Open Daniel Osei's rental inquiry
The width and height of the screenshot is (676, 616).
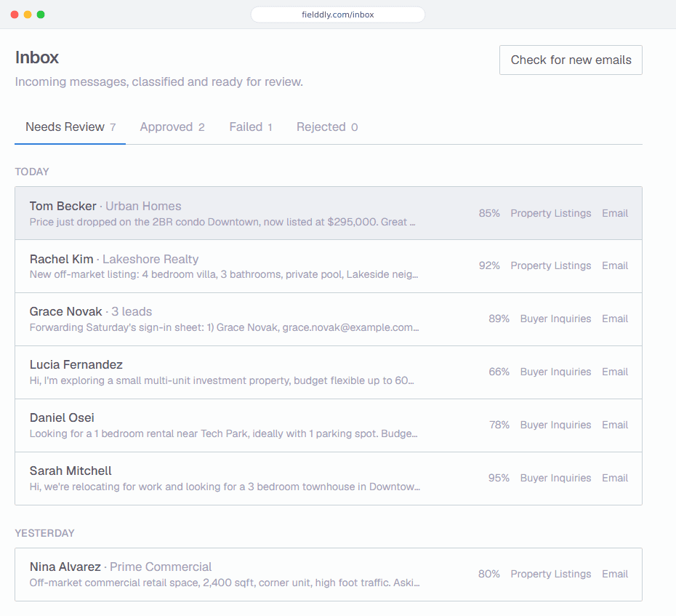(x=329, y=425)
